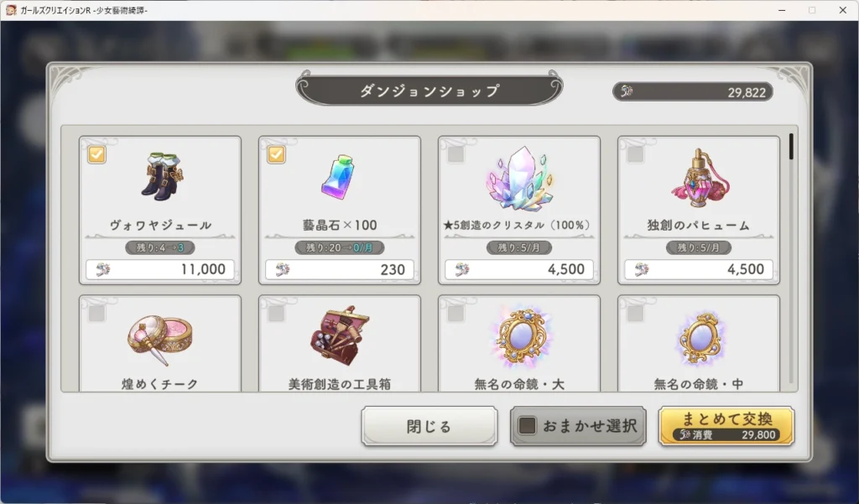Viewport: 859px width, 504px height.
Task: Select the ★5創造のクリスタル crystal icon
Action: pos(518,179)
